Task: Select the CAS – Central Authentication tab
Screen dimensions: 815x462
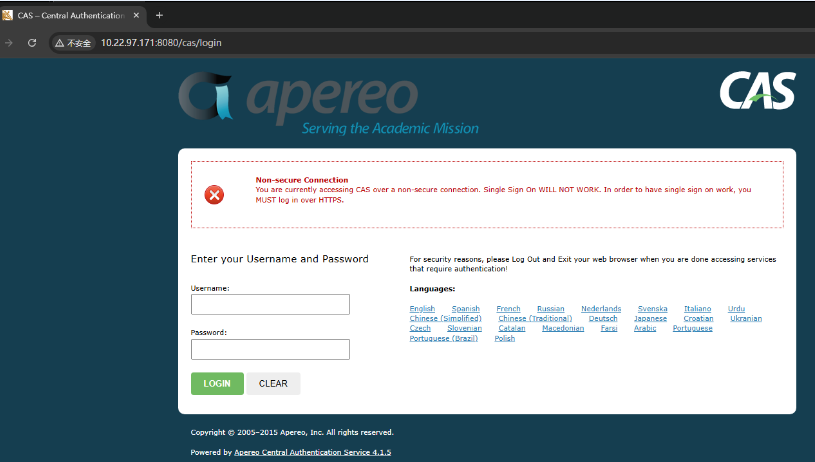Action: 71,16
